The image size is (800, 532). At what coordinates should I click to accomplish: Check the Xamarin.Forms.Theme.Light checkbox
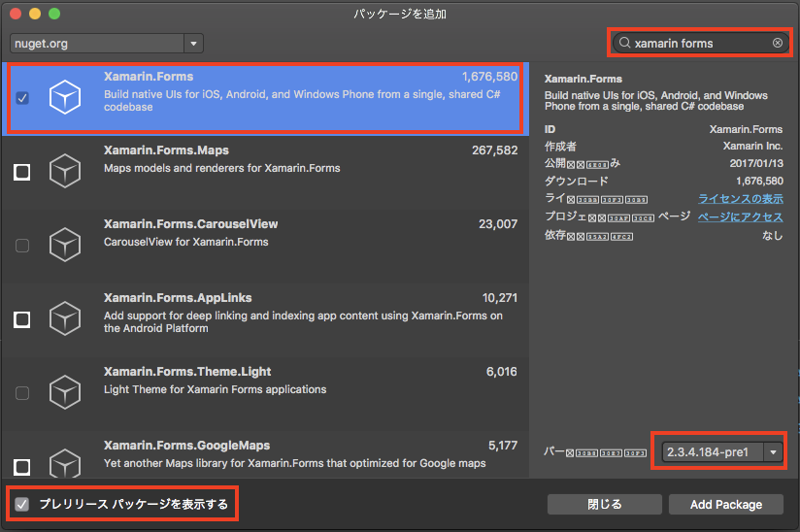[22, 393]
